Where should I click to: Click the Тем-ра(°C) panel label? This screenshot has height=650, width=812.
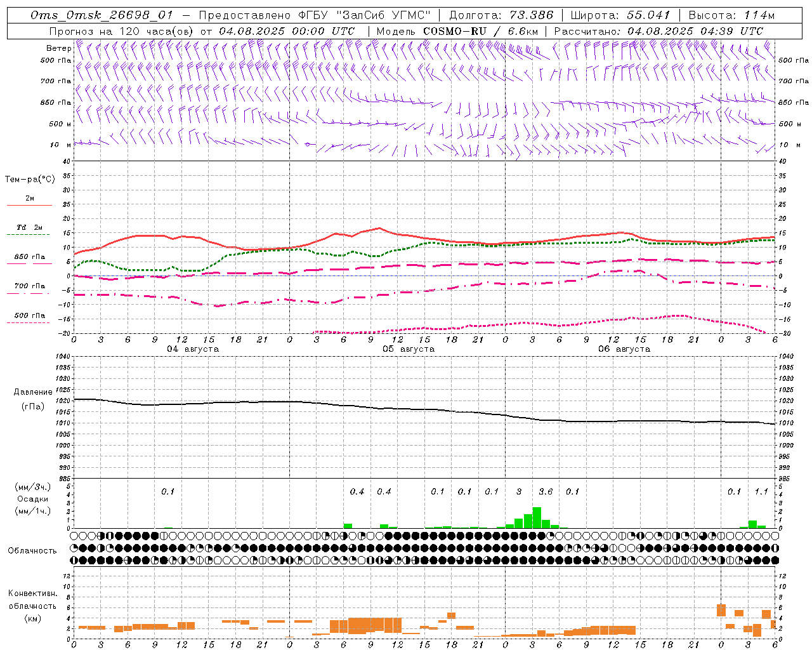pos(30,180)
